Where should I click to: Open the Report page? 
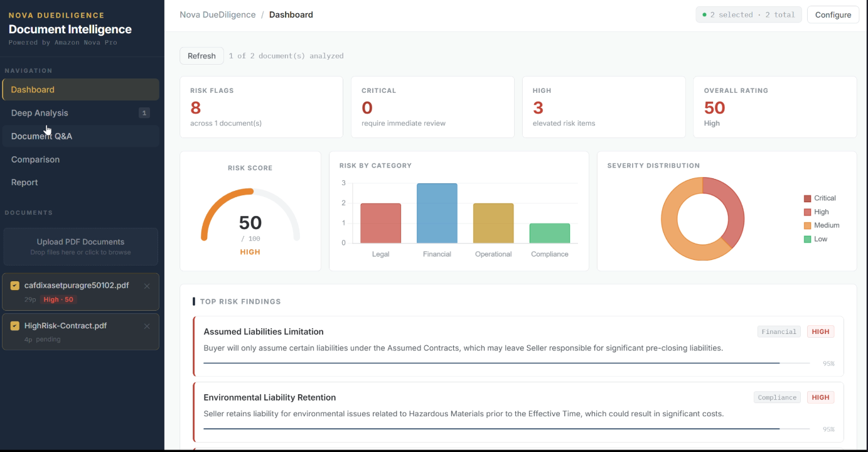point(80,183)
